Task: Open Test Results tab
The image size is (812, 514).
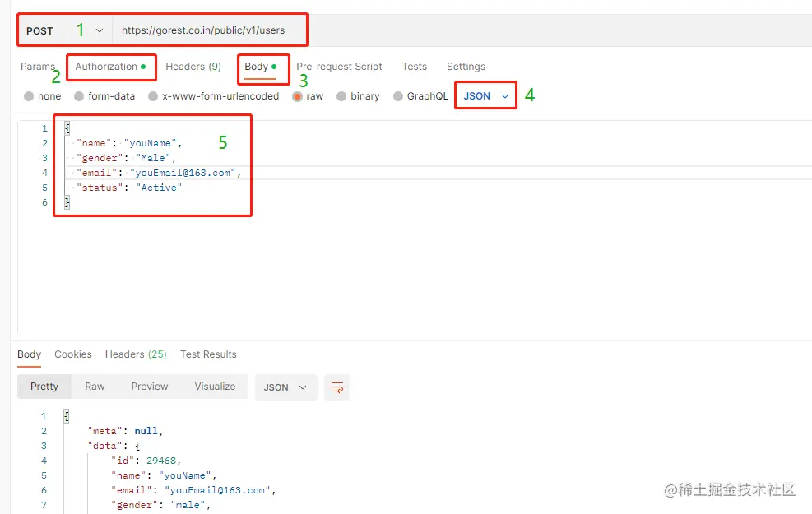Action: [x=208, y=354]
